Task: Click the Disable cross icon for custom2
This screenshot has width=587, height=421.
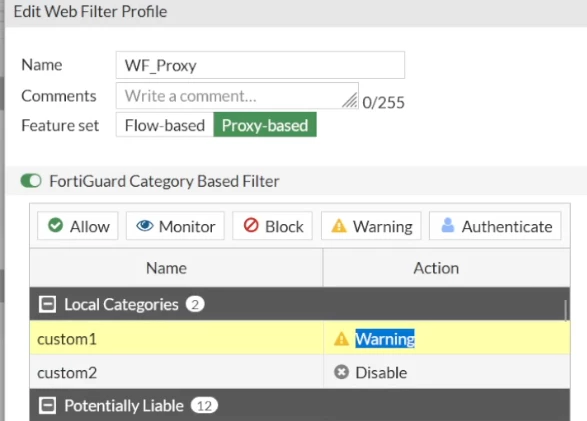Action: [341, 372]
